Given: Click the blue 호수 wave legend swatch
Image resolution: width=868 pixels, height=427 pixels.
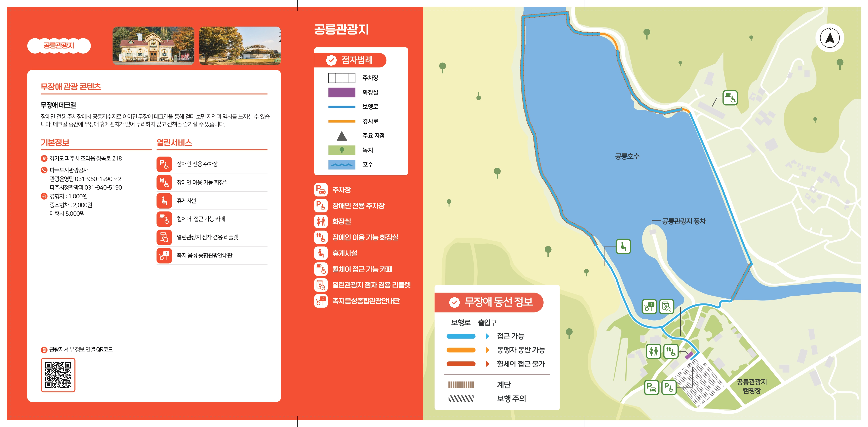Looking at the screenshot, I should tap(342, 165).
